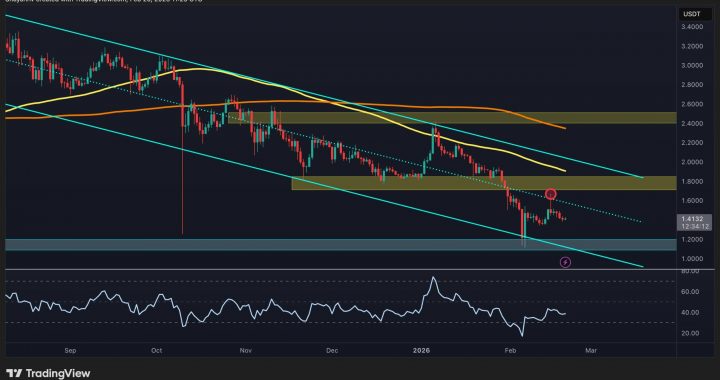720x380 pixels.
Task: Click the Feb label on time axis
Action: pyautogui.click(x=510, y=351)
